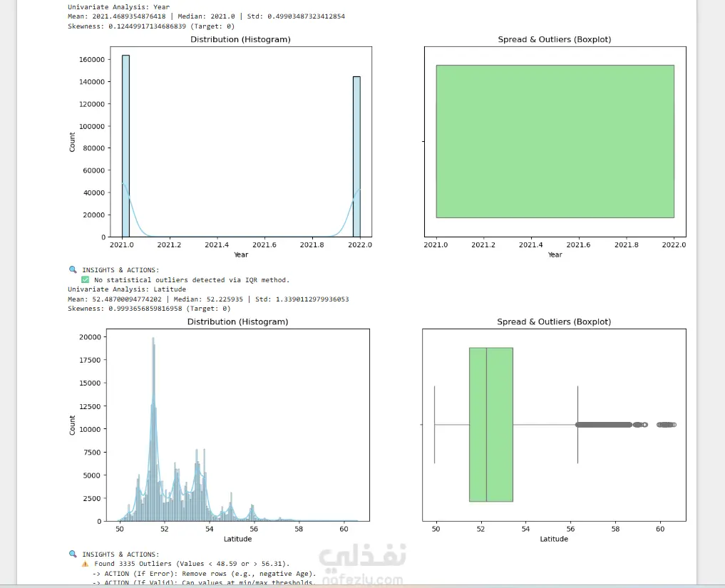Select the 2021.0 bar in the Year histogram
The image size is (725, 588).
pyautogui.click(x=125, y=146)
